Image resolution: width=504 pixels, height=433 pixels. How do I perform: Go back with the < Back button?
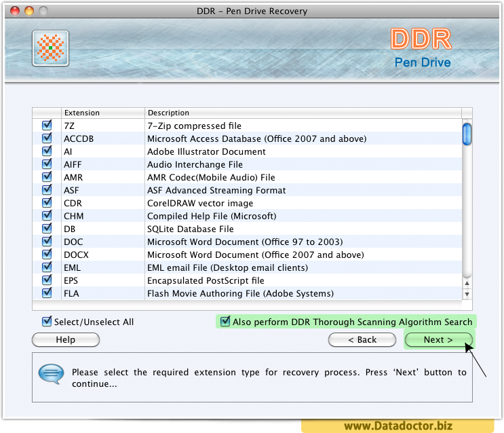click(362, 340)
